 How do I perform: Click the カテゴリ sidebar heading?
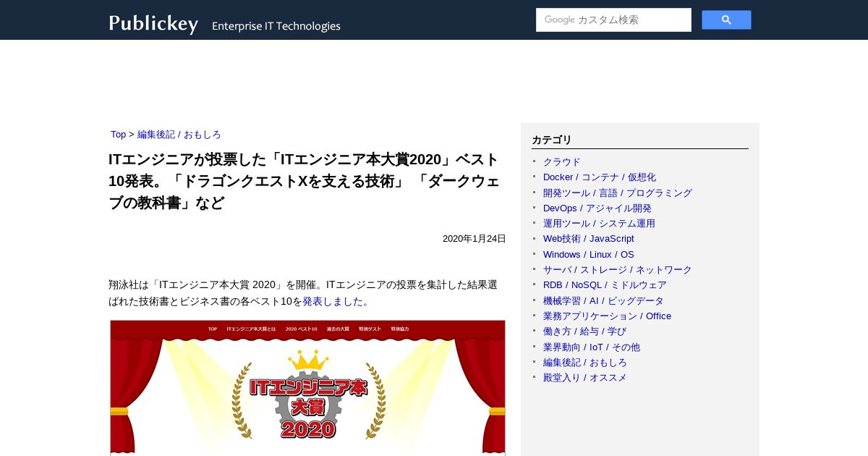(x=551, y=140)
